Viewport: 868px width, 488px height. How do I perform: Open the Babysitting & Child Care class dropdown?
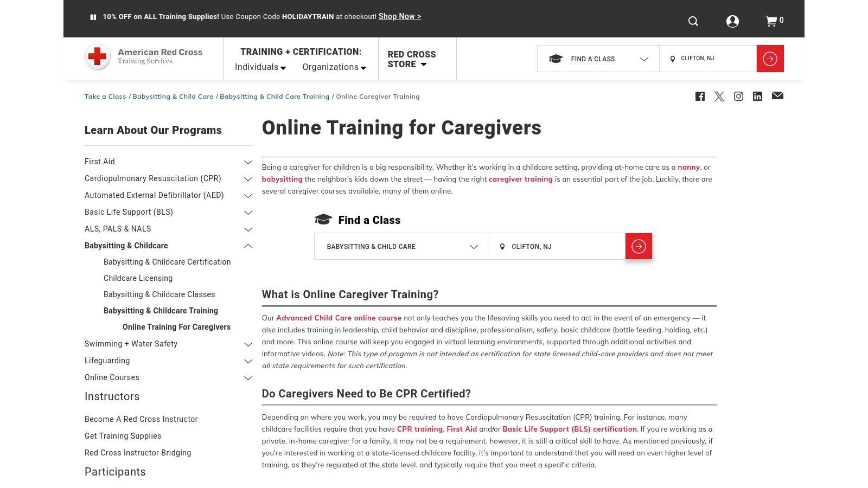coord(401,246)
